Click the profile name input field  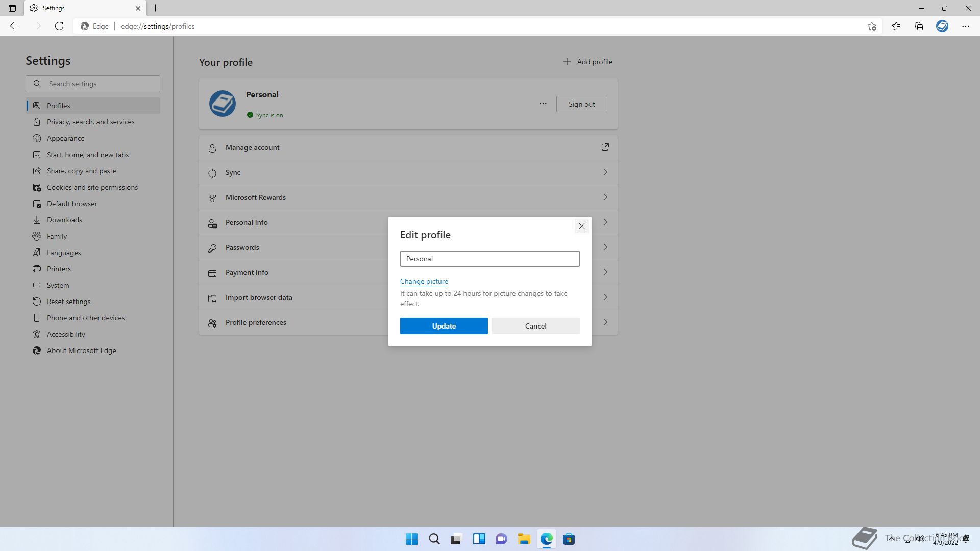pyautogui.click(x=489, y=259)
